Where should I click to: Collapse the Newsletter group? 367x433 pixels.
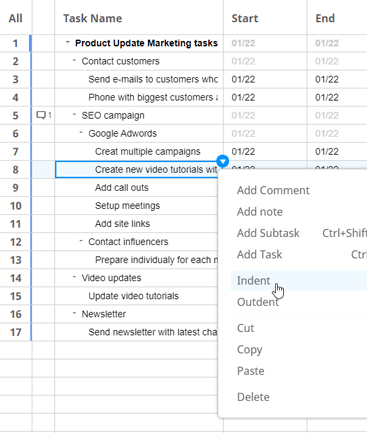pos(74,313)
